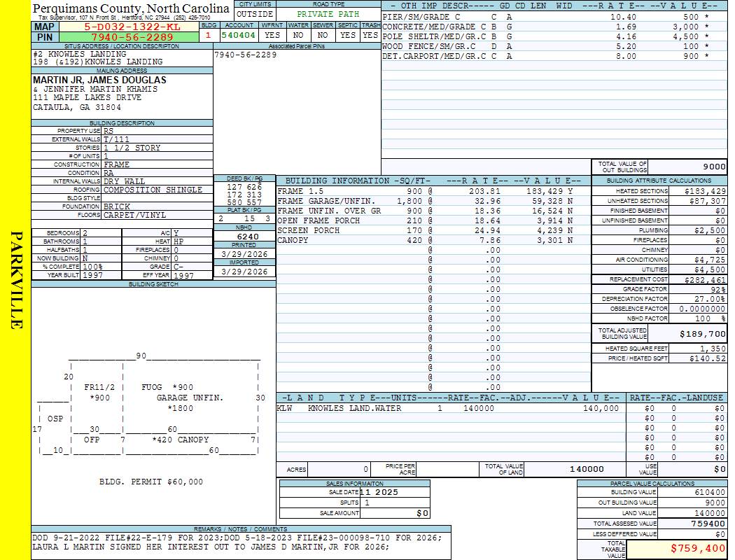The image size is (735, 560).
Task: Select the roofing value COMPOSITION SHINGLE
Action: click(153, 190)
